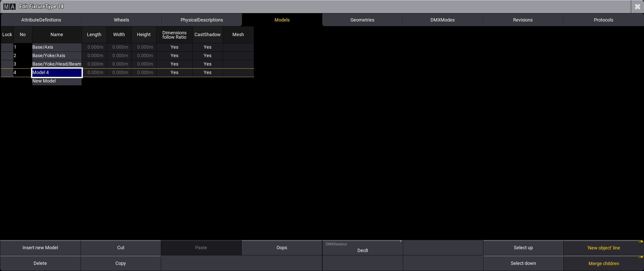Switch to the Geometries tab
This screenshot has width=644, height=271.
(x=362, y=20)
